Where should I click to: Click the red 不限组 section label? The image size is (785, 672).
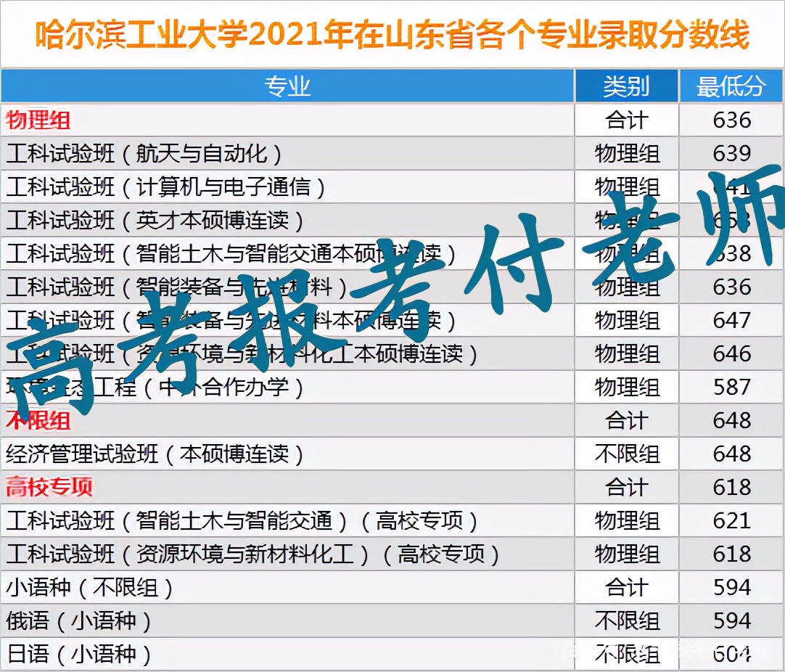[30, 420]
